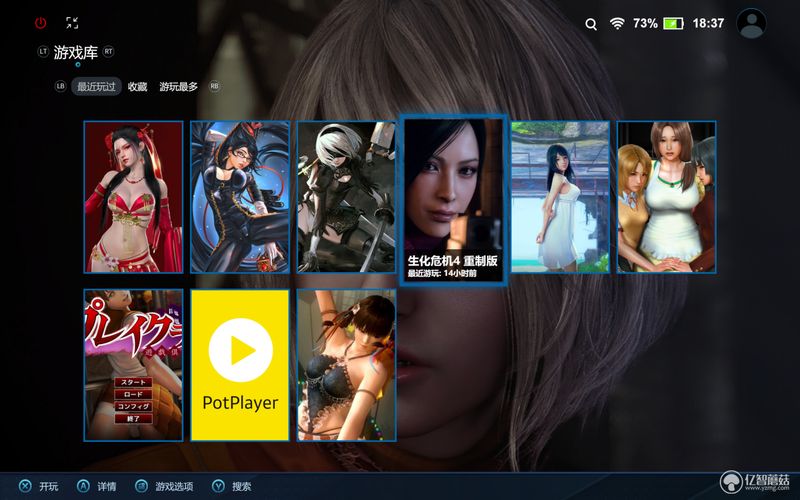Select the red dancer costume game cover

coord(133,197)
